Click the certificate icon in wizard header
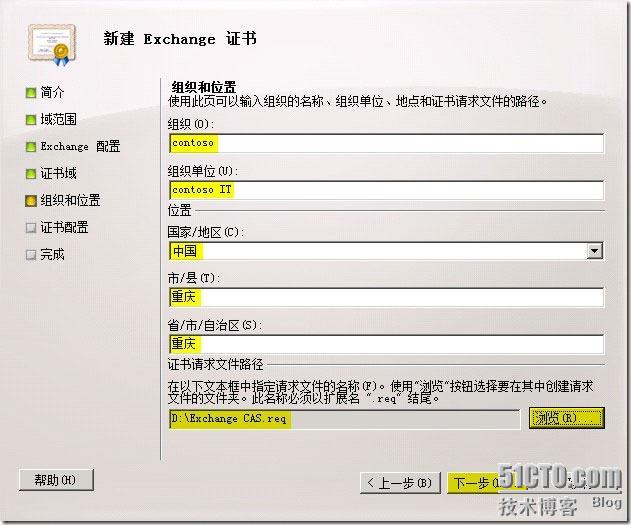The height and width of the screenshot is (525, 631). [50, 38]
